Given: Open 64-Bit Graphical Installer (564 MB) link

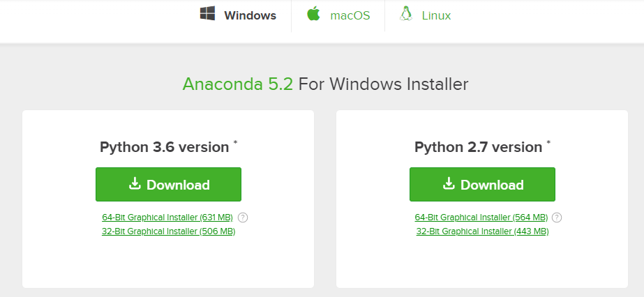Looking at the screenshot, I should (481, 218).
